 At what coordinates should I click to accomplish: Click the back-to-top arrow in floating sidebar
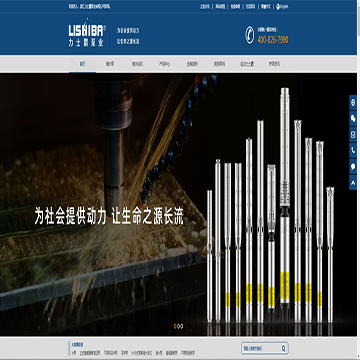pyautogui.click(x=353, y=182)
